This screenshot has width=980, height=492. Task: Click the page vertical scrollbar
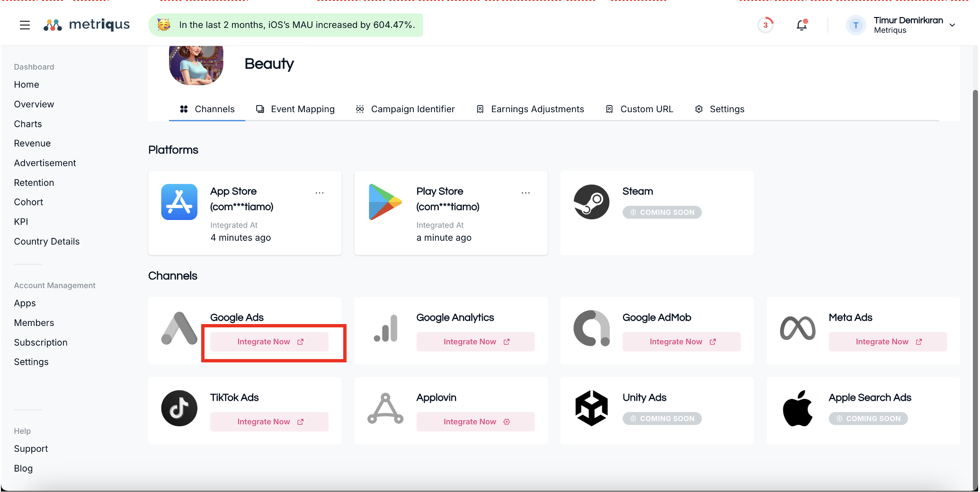click(975, 289)
